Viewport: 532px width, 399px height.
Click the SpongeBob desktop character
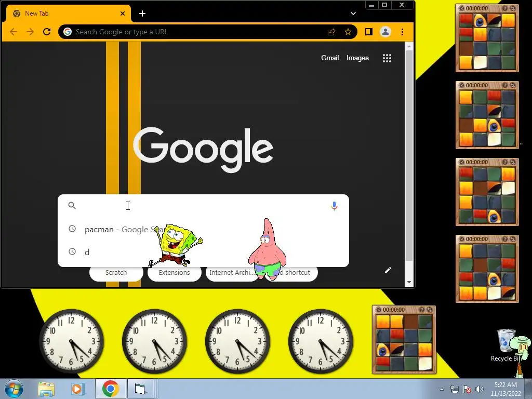click(176, 245)
